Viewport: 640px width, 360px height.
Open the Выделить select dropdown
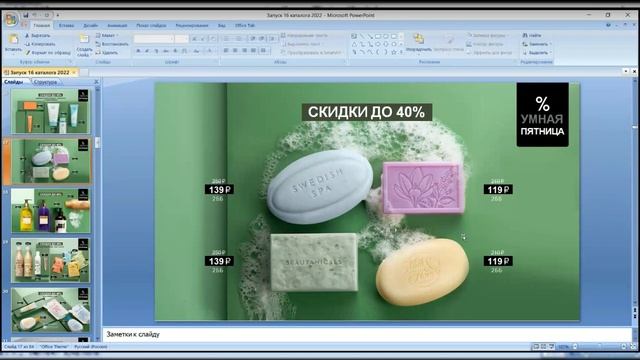[x=537, y=53]
